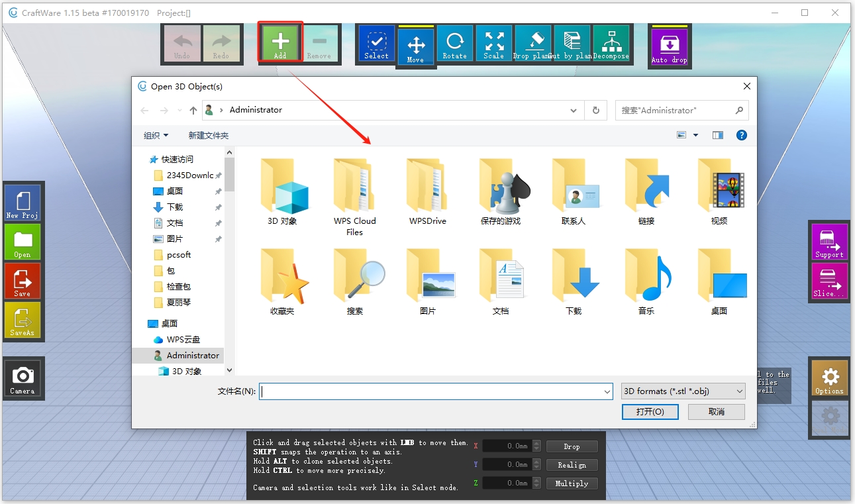Screen dimensions: 855x504
Task: Choose the Drop plane tool
Action: (x=533, y=44)
